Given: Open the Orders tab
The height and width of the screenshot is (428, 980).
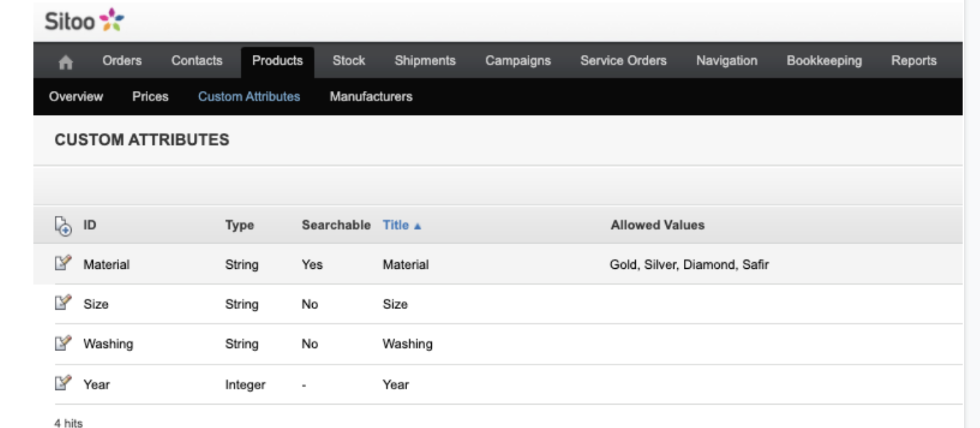Looking at the screenshot, I should point(122,61).
